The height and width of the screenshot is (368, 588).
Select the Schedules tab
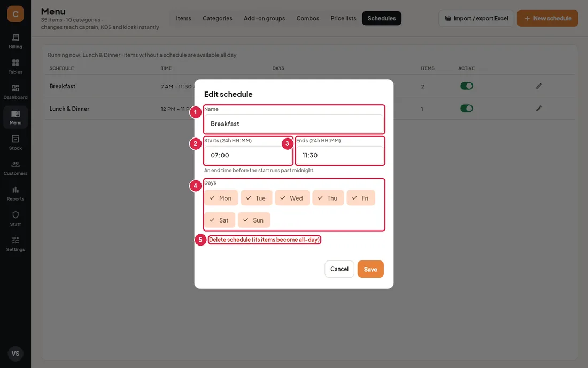coord(382,18)
